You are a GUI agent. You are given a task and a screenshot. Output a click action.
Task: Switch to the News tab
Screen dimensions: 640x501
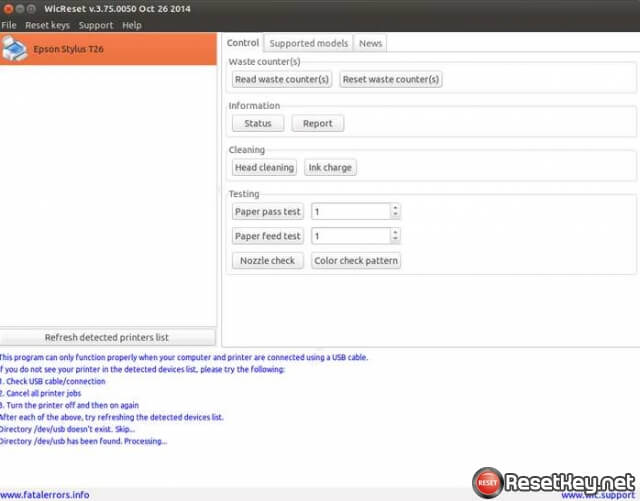point(370,43)
